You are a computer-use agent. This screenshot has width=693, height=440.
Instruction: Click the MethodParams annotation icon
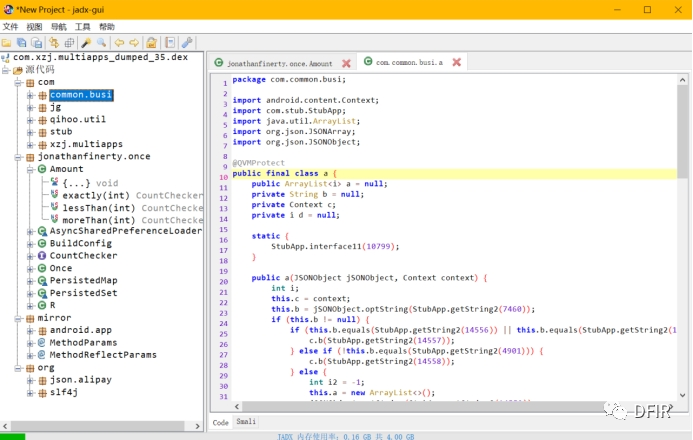click(x=42, y=343)
